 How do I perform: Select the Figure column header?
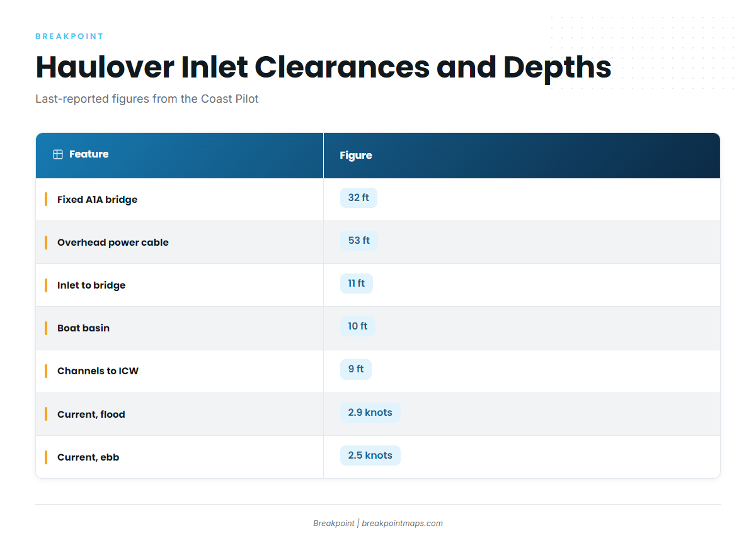coord(522,156)
